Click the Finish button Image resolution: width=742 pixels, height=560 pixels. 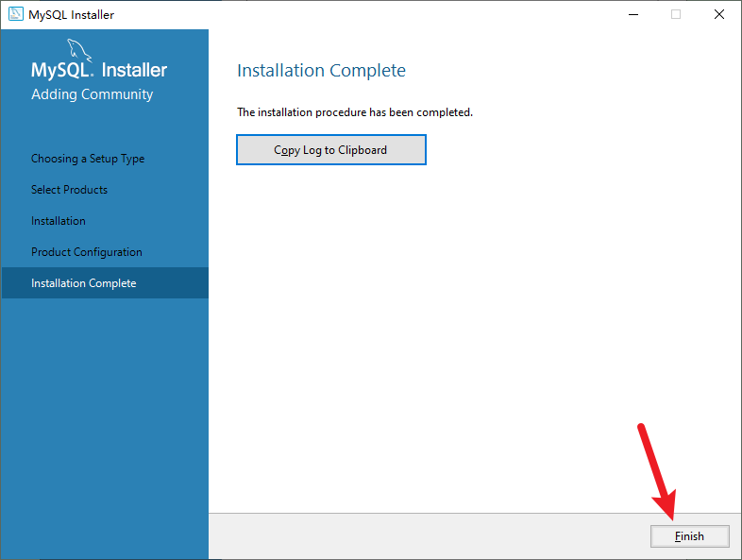(689, 535)
